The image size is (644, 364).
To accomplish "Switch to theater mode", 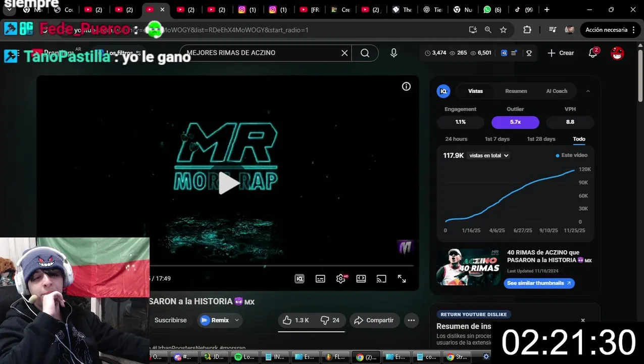I will tap(361, 279).
